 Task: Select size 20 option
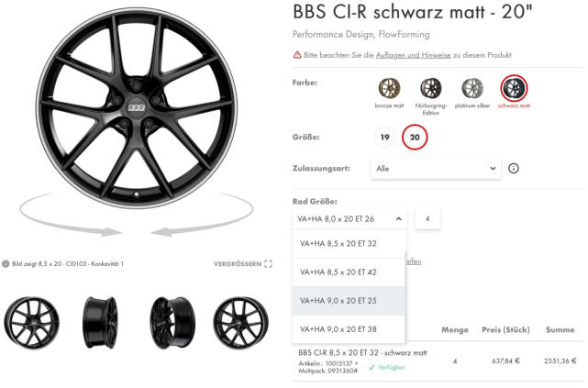coord(415,138)
